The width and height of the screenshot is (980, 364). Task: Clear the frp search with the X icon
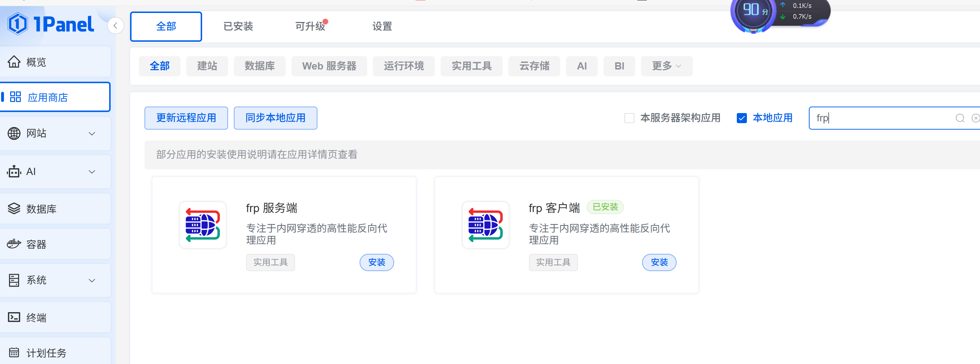tap(976, 118)
